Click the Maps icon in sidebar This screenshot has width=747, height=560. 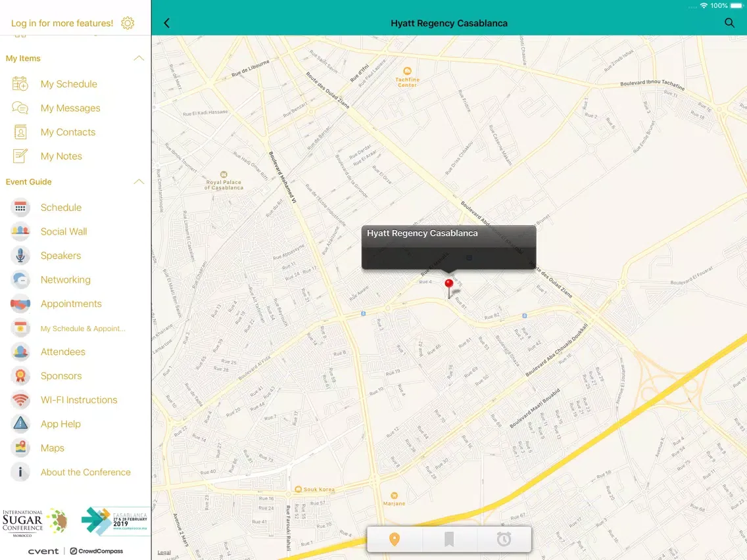pos(20,448)
